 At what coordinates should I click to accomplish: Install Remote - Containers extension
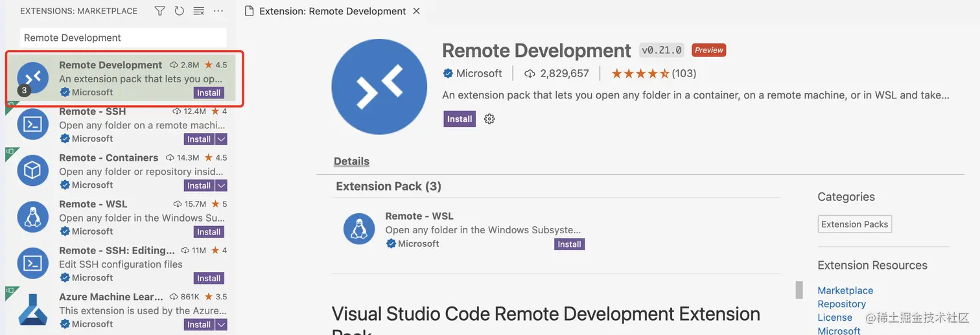coord(199,185)
